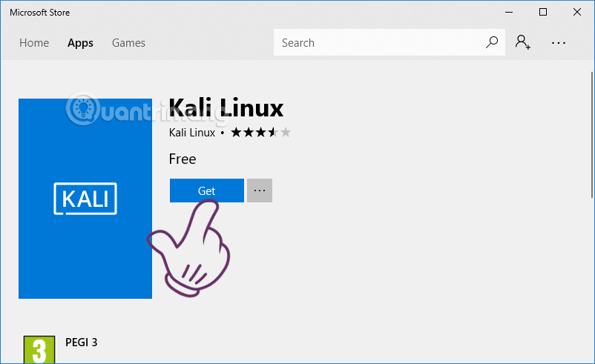Open the Games tab
Viewport: 595px width, 364px height.
pyautogui.click(x=128, y=43)
